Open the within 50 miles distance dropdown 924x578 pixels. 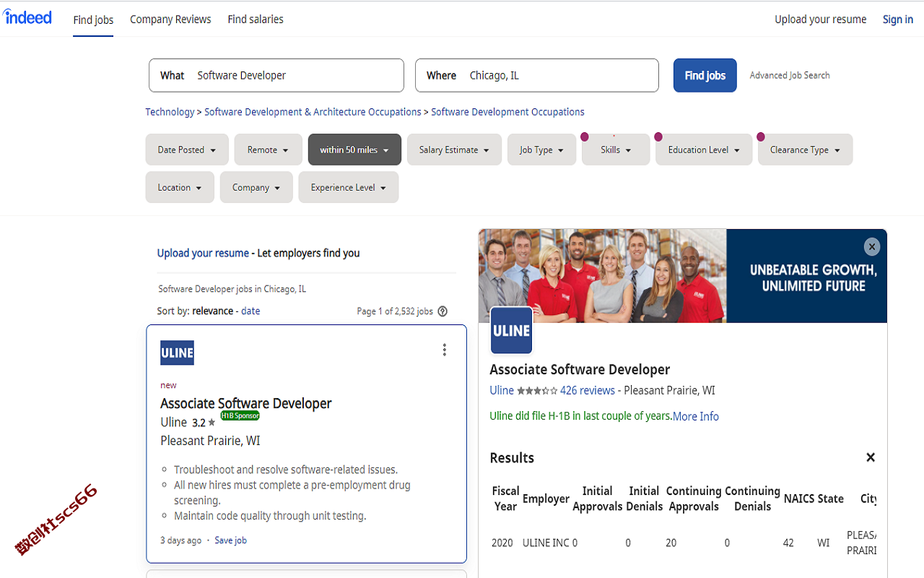[x=354, y=150]
